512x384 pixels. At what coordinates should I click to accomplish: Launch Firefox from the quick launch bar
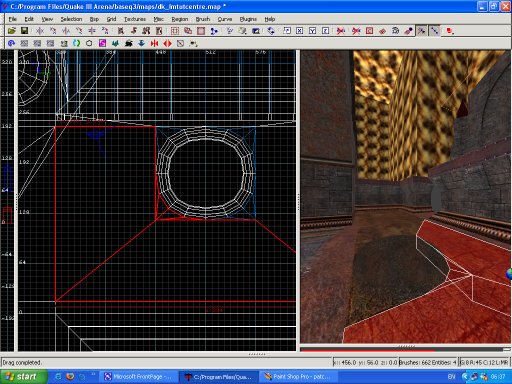coord(70,376)
